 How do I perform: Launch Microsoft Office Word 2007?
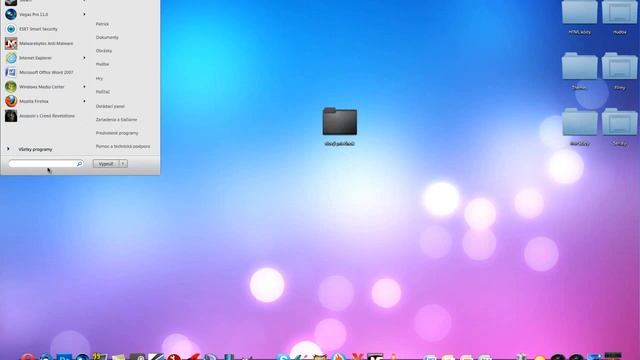pos(45,72)
